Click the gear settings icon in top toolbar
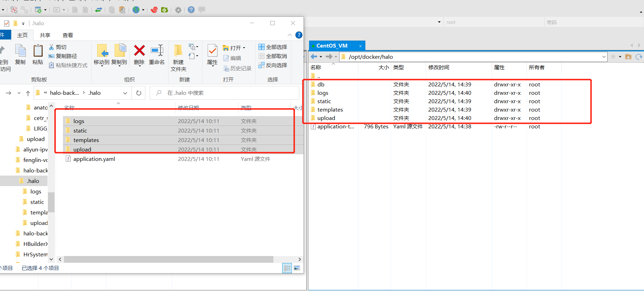This screenshot has height=291, width=644. click(178, 10)
